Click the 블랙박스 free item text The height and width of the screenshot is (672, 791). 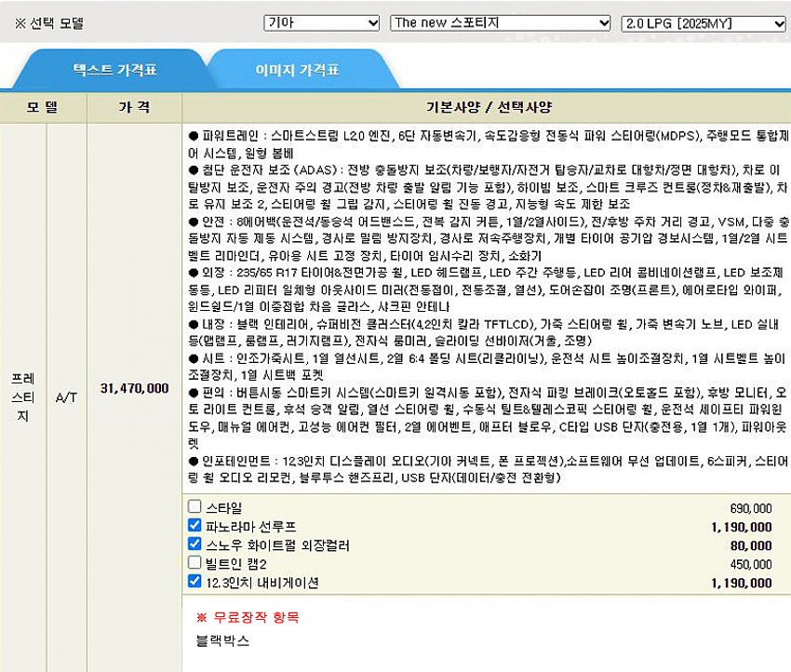tap(222, 640)
